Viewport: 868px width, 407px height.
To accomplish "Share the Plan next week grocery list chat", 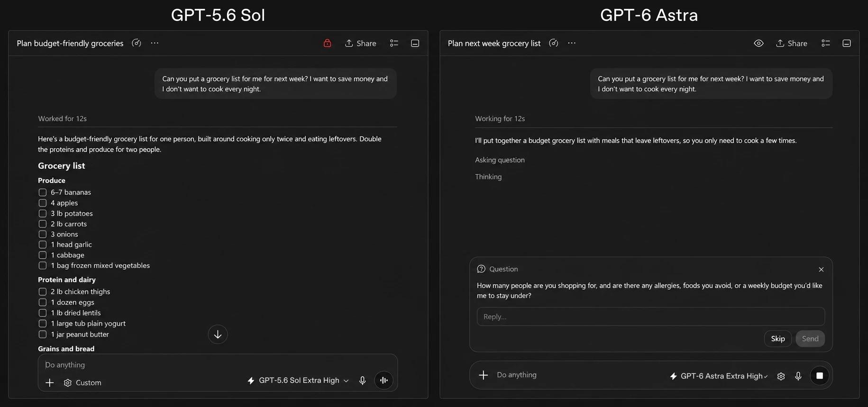I will tap(791, 43).
